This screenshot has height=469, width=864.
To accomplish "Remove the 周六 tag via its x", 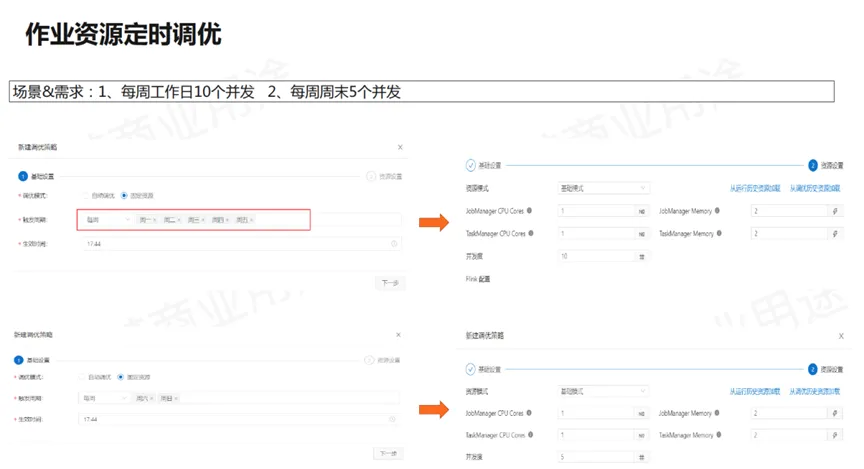I will pyautogui.click(x=152, y=398).
